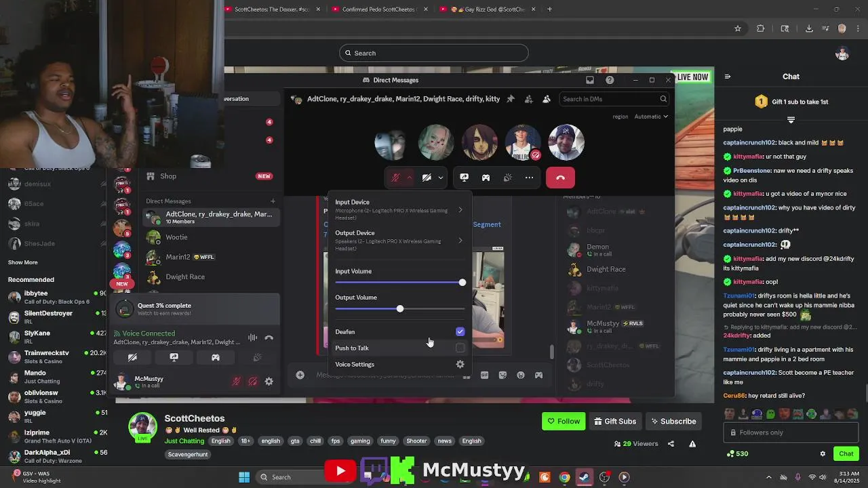This screenshot has width=868, height=488.
Task: Click the Search in DMs field
Action: click(614, 99)
